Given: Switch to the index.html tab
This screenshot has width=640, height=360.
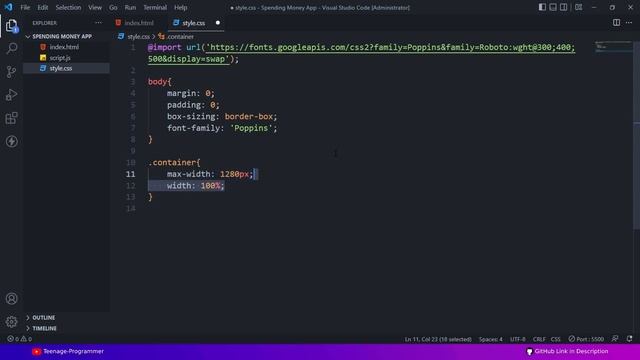Looking at the screenshot, I should (x=138, y=23).
